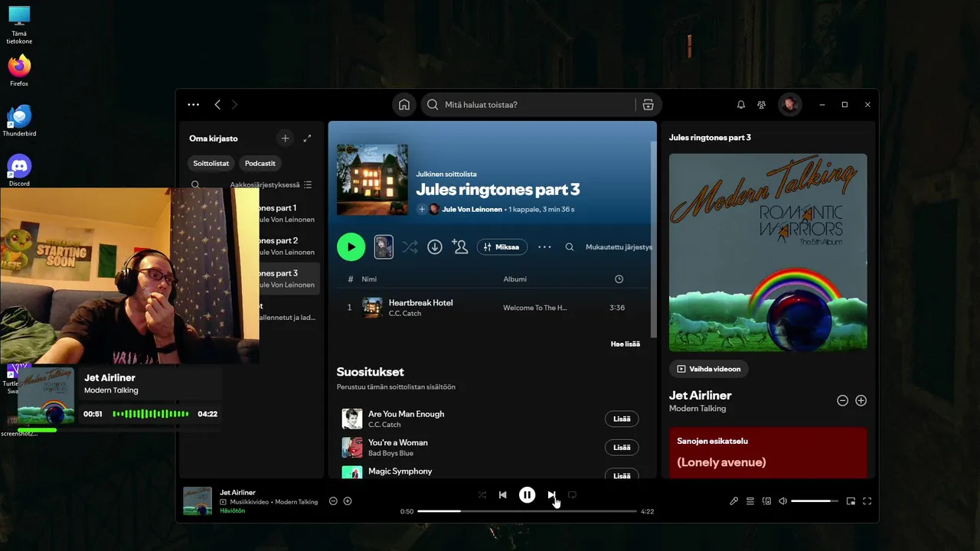Open the 'Welcome To The H...' album link
980x551 pixels.
pyautogui.click(x=535, y=308)
